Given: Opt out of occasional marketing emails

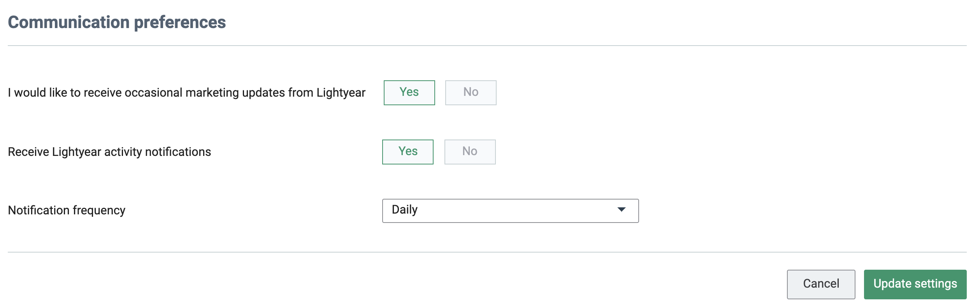Looking at the screenshot, I should 471,92.
